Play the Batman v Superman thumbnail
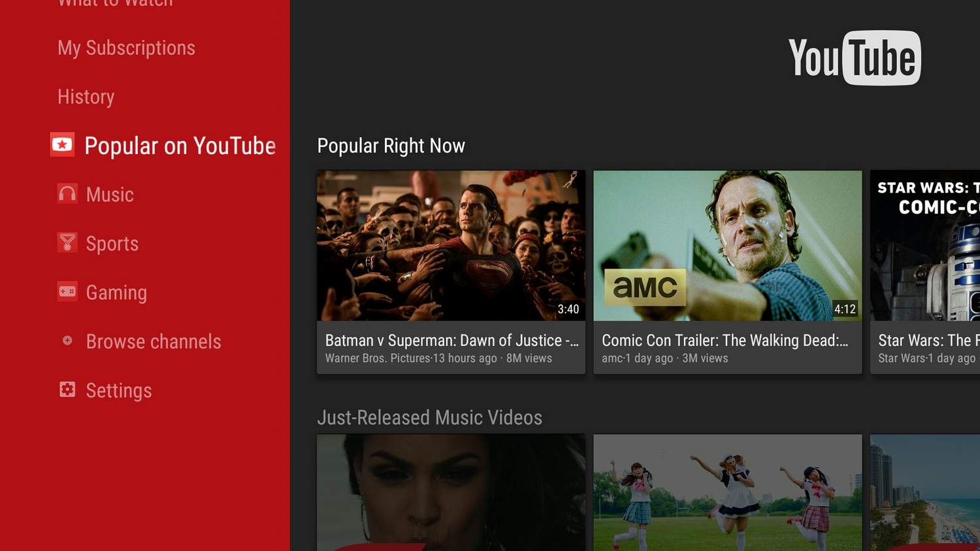980x551 pixels. [x=451, y=245]
